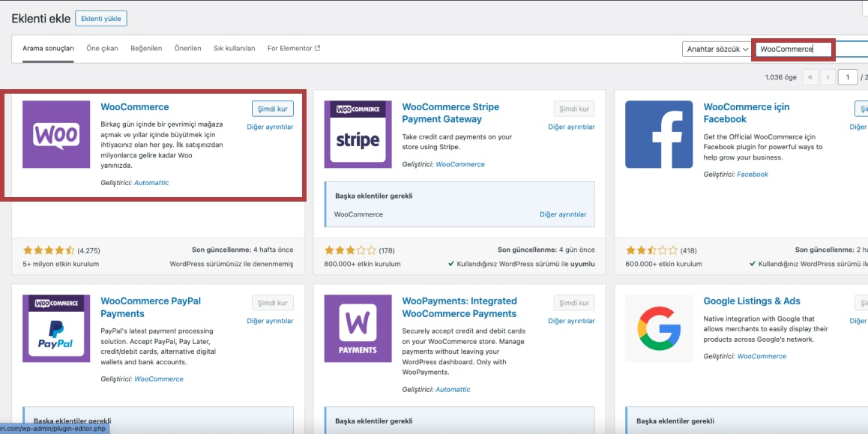
Task: Open Diğer ayrıntılar under WooCommerce's install button
Action: pyautogui.click(x=270, y=127)
